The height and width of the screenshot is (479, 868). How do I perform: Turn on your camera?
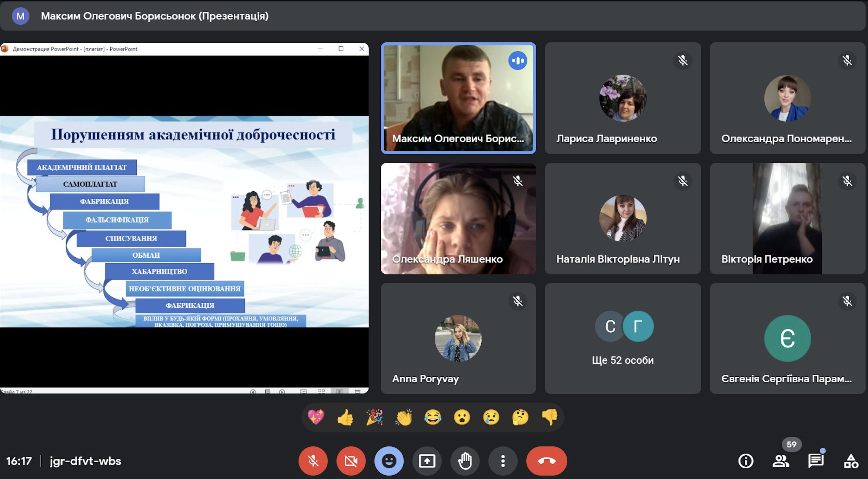(x=351, y=461)
